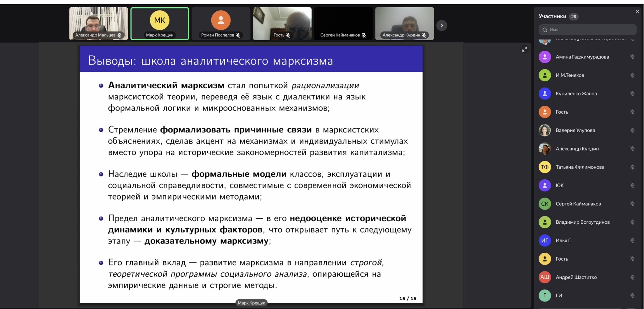
Task: Open Татьяна Филимонова ТФ avatar
Action: [x=545, y=167]
